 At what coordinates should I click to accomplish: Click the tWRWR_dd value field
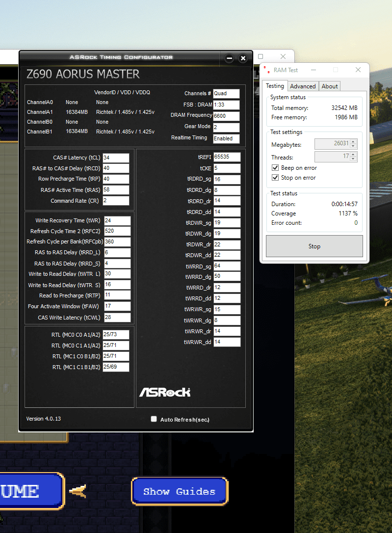[227, 342]
